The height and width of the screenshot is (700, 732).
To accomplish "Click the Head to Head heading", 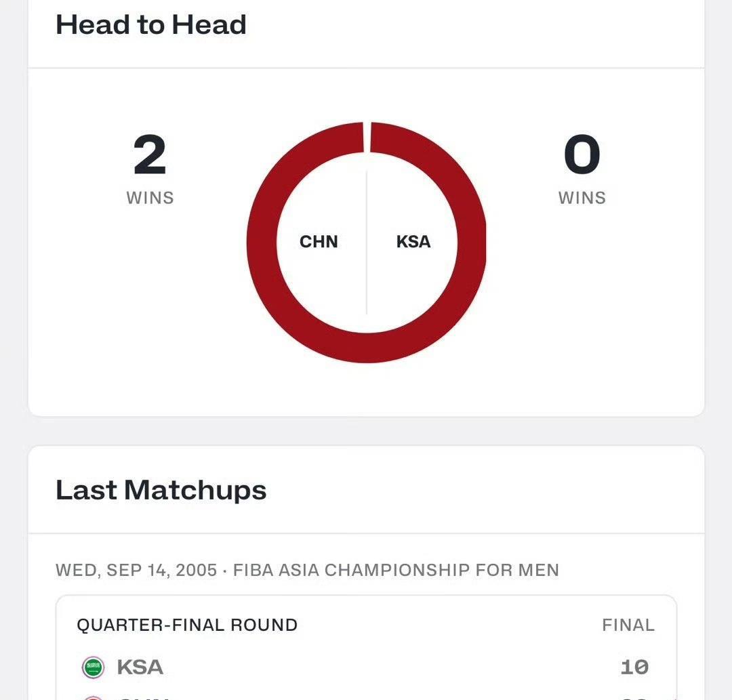I will pos(150,25).
